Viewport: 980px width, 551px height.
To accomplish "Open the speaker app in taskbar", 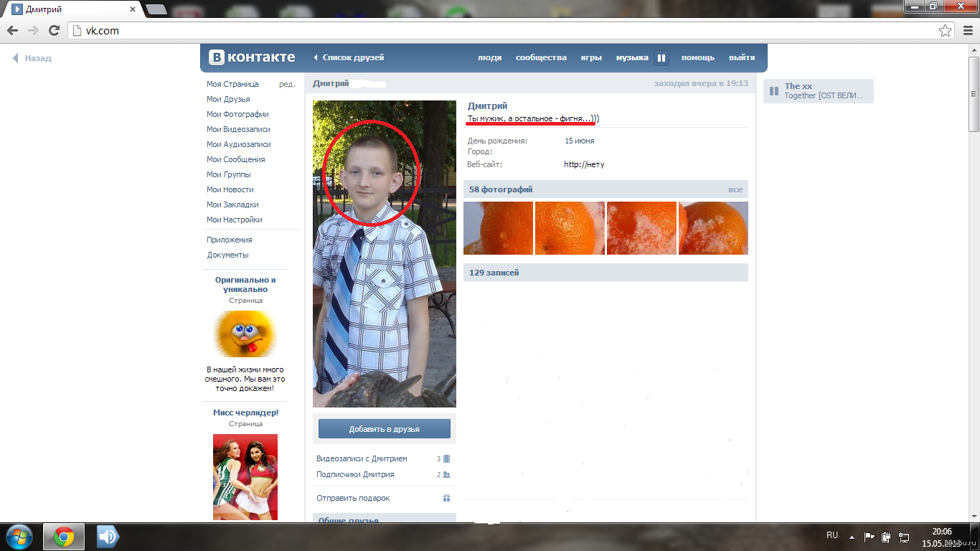I will point(108,537).
